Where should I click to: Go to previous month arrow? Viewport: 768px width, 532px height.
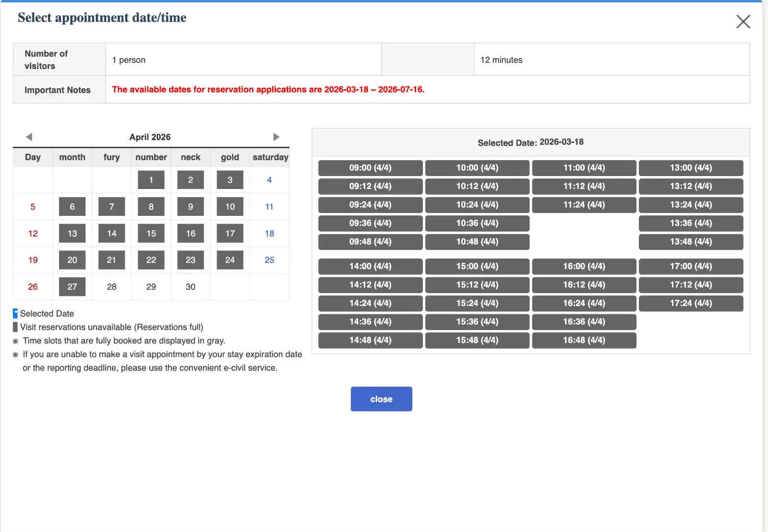[29, 137]
